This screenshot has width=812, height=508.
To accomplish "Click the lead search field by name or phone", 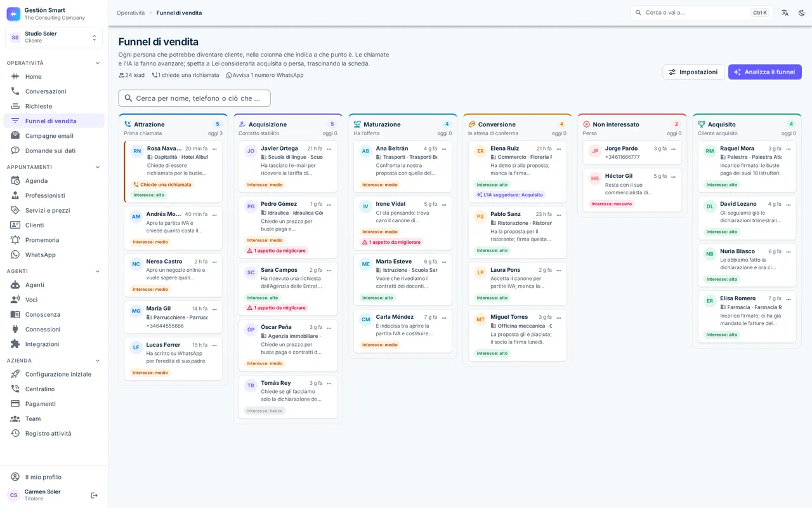I will point(194,98).
